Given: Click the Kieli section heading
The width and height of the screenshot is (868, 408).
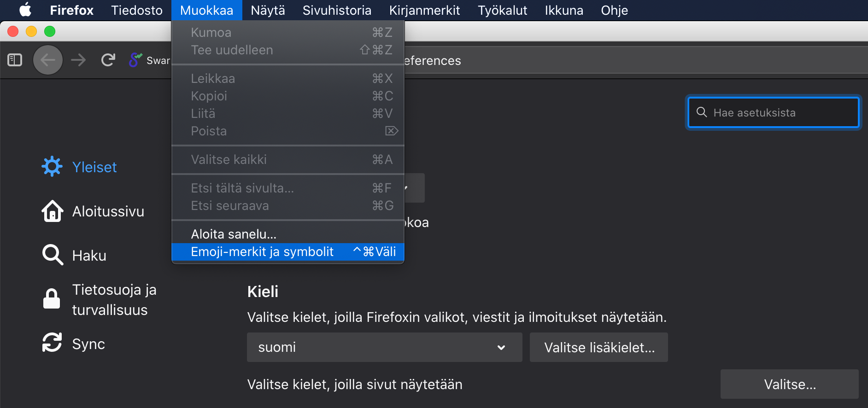Looking at the screenshot, I should click(263, 291).
